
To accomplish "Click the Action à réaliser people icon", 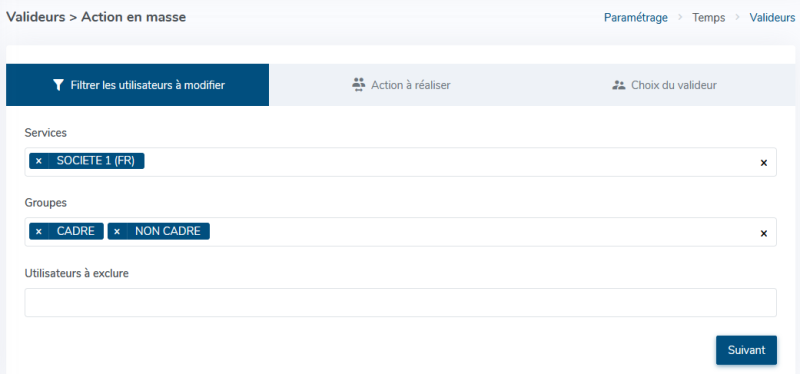I will [x=359, y=85].
